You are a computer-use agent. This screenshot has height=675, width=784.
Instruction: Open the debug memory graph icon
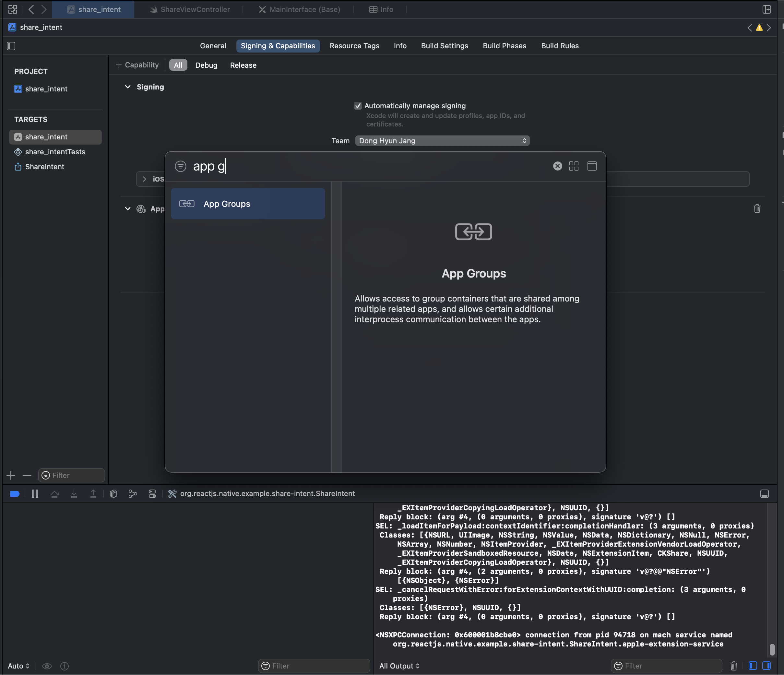click(133, 494)
